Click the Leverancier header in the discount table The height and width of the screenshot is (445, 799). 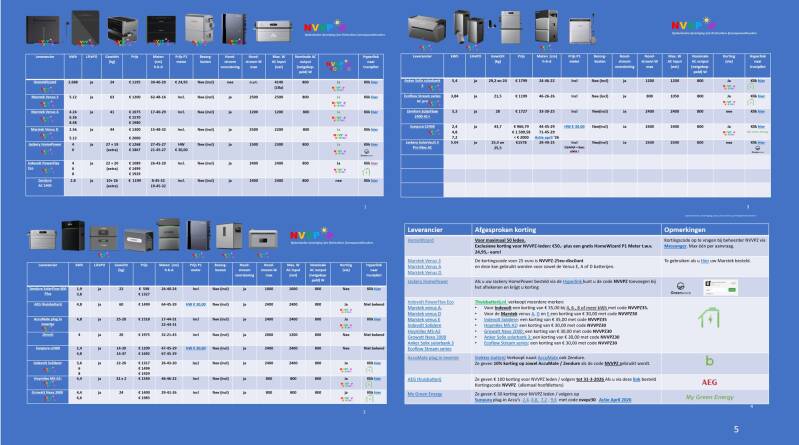pos(425,230)
